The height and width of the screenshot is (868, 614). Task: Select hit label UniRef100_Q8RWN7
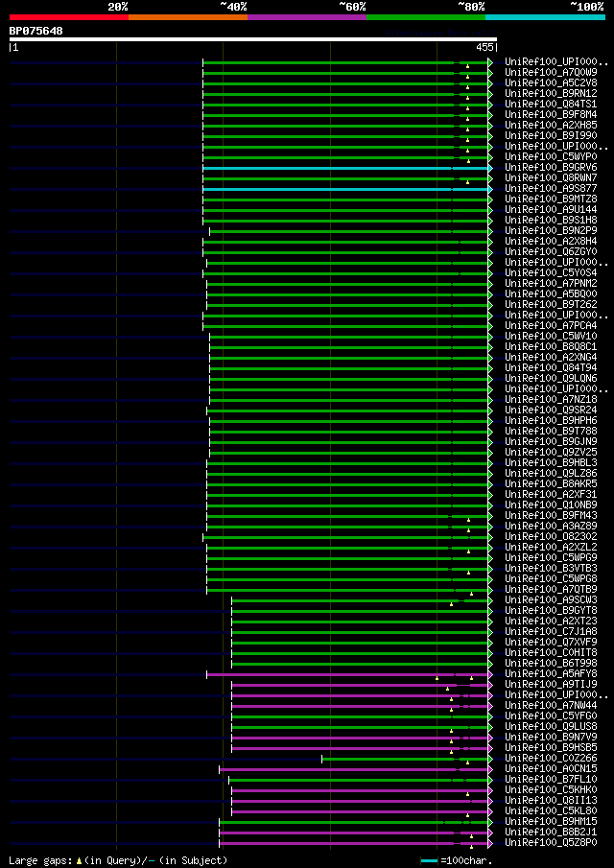(551, 178)
